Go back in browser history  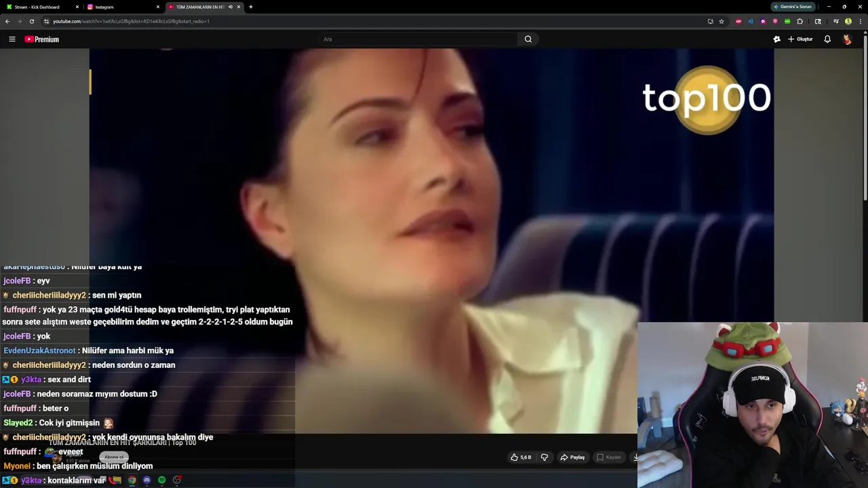coord(7,21)
